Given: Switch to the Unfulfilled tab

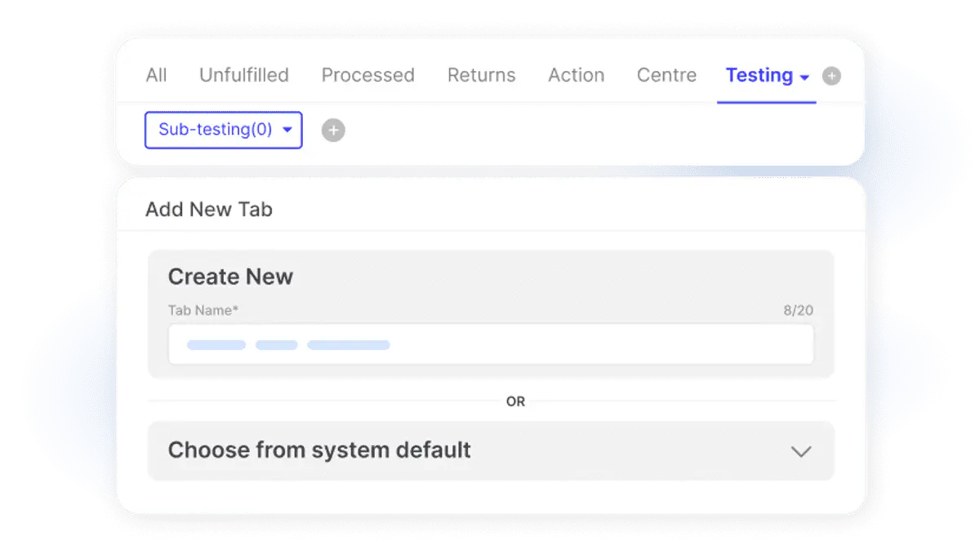Looking at the screenshot, I should pyautogui.click(x=244, y=75).
